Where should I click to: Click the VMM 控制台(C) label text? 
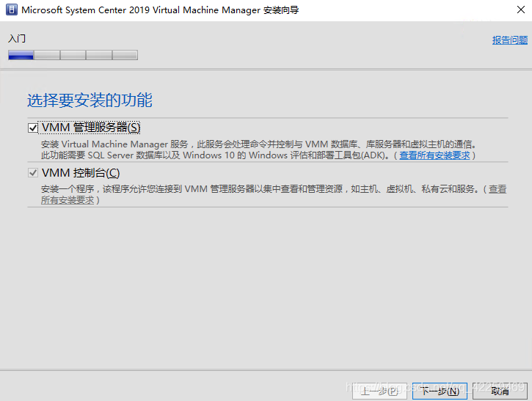coord(81,173)
